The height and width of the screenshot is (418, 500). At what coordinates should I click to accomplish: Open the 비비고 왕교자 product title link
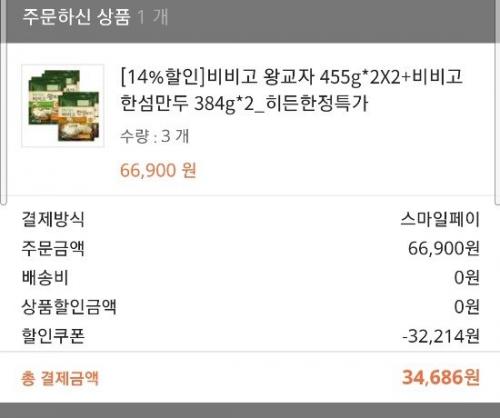pos(291,90)
